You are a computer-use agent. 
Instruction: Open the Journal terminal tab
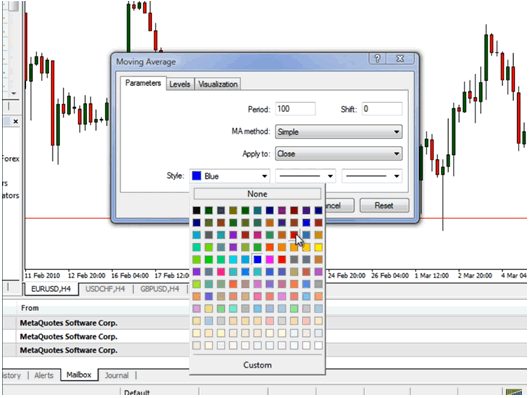click(x=116, y=376)
